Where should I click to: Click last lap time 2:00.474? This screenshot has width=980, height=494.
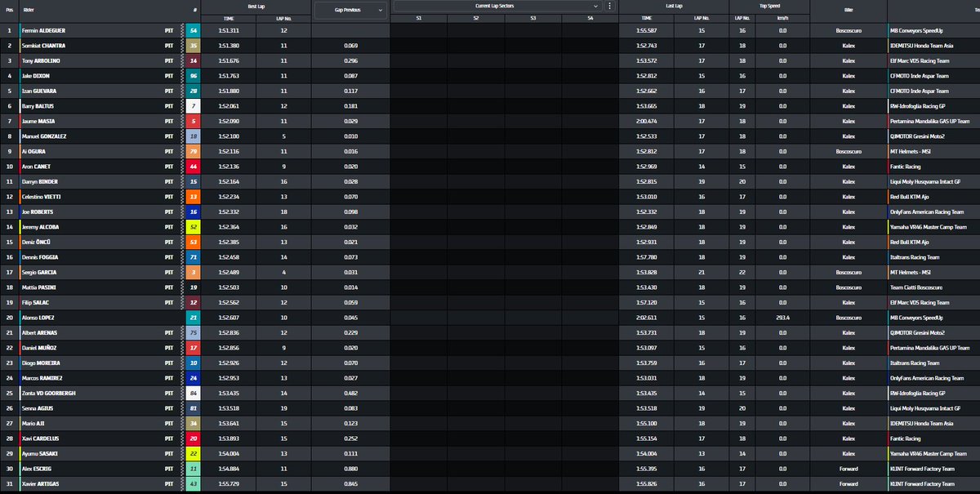(646, 121)
